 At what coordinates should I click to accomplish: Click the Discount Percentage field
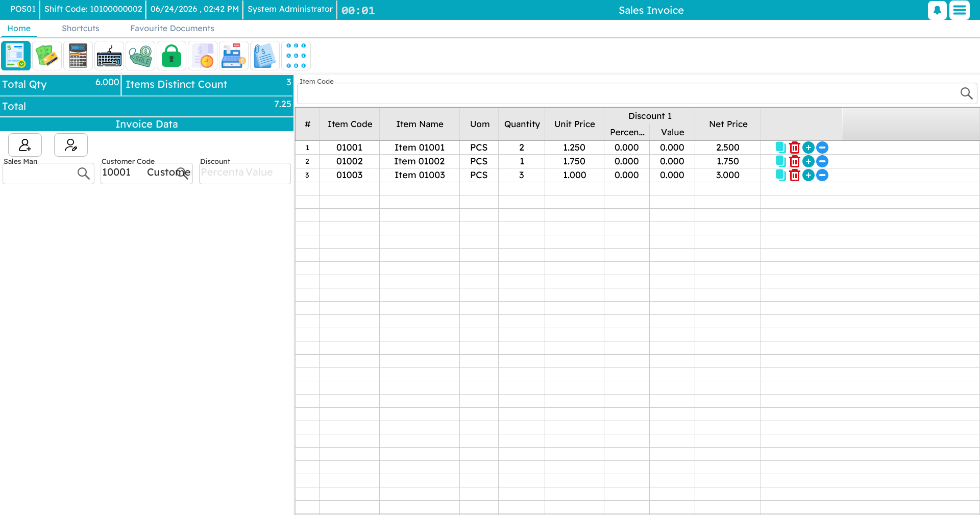pos(222,173)
